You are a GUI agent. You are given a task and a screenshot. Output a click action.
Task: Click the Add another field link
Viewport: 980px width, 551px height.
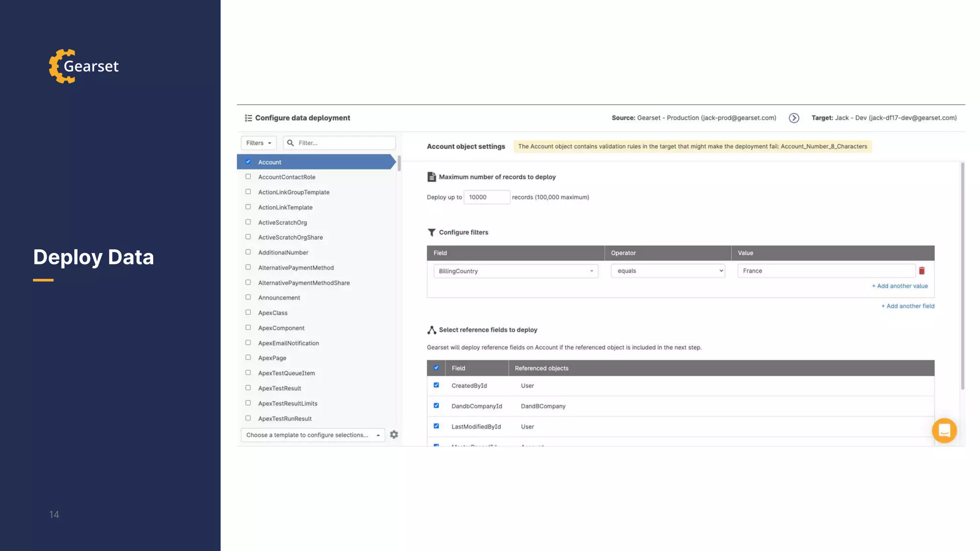(x=908, y=306)
